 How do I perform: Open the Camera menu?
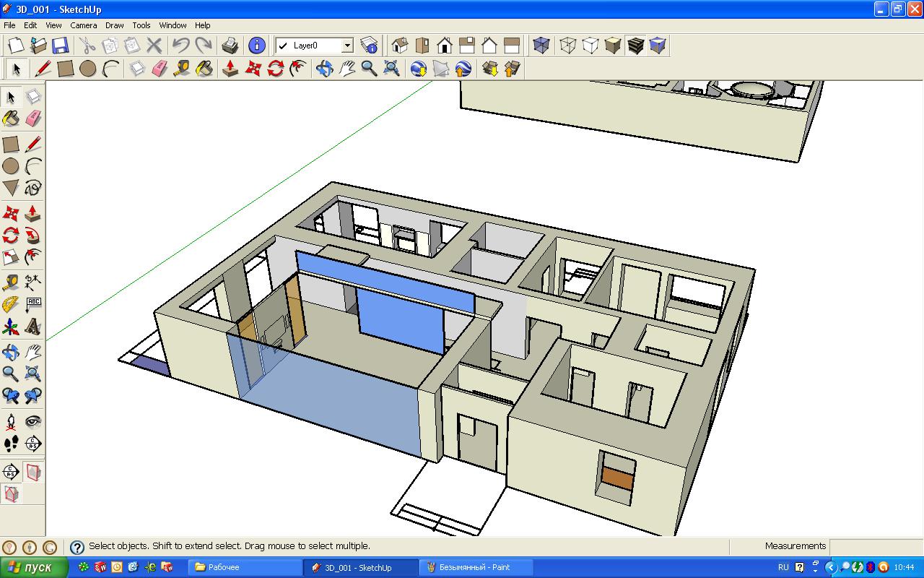pyautogui.click(x=84, y=25)
